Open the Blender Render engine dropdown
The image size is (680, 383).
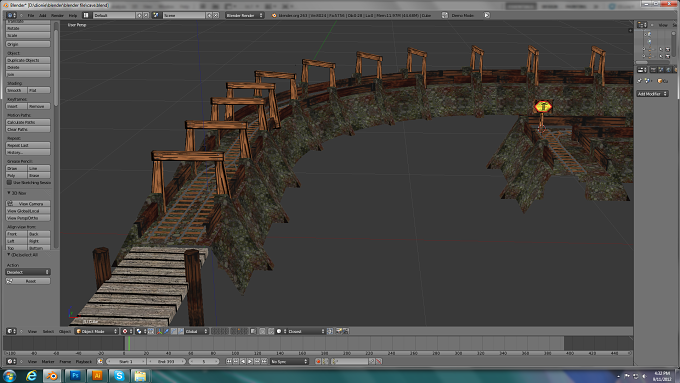(x=245, y=15)
